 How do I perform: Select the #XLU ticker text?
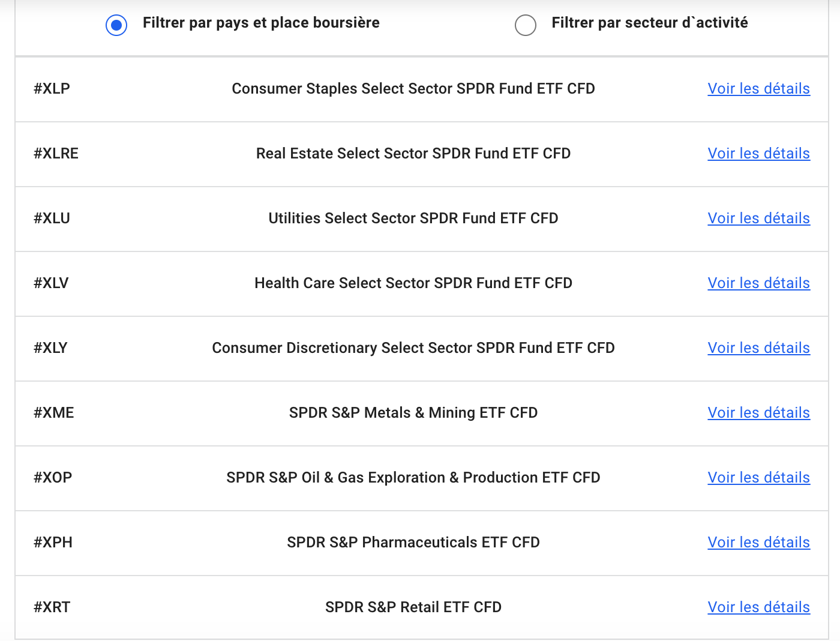click(x=52, y=218)
